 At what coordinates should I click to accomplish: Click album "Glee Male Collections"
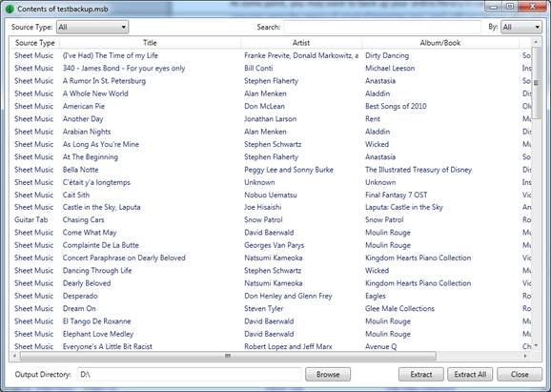coord(399,308)
